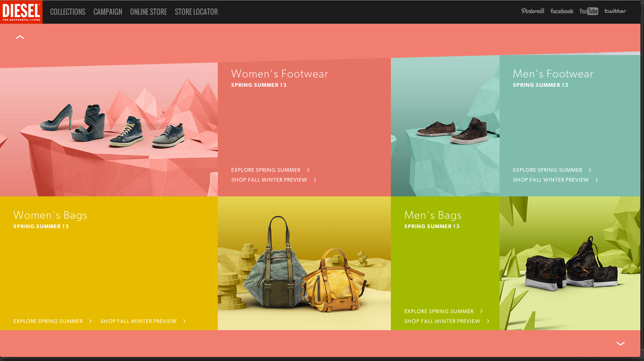644x361 pixels.
Task: Shop Fall Winter Preview for Women's Bags
Action: coord(143,321)
